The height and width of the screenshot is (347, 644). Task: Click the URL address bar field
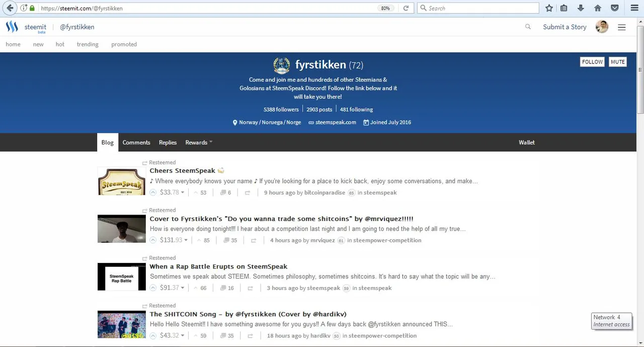click(x=206, y=8)
